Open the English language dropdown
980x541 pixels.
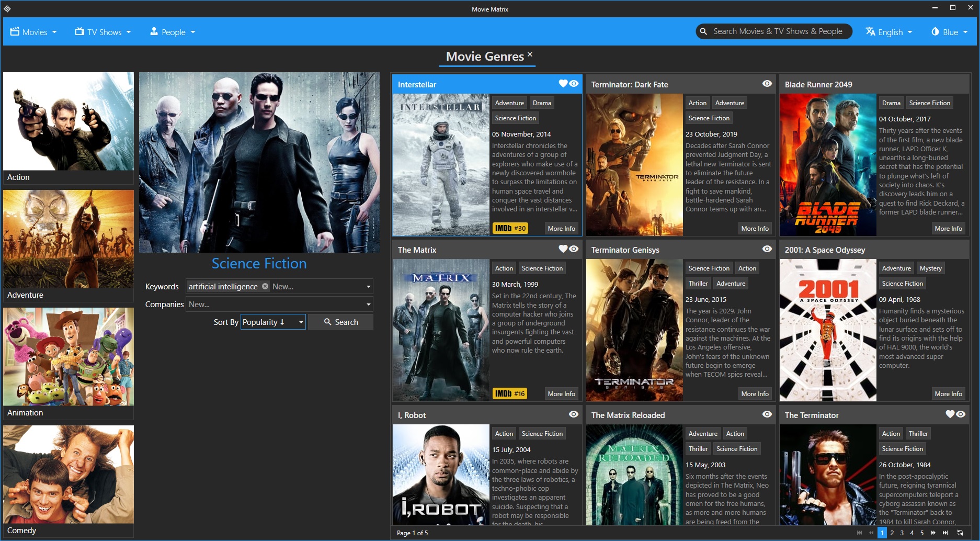(888, 32)
